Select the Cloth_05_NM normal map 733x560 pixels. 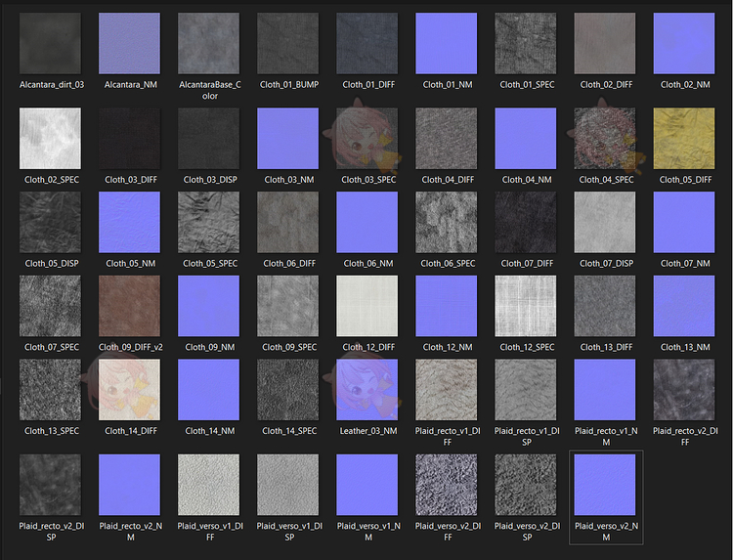pyautogui.click(x=129, y=222)
